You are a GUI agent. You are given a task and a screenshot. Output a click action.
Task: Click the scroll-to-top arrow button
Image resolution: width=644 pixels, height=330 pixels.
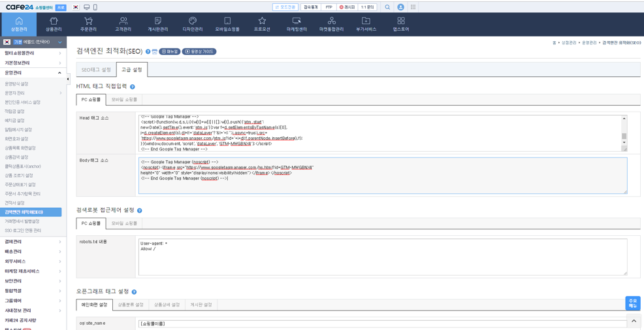point(634,321)
